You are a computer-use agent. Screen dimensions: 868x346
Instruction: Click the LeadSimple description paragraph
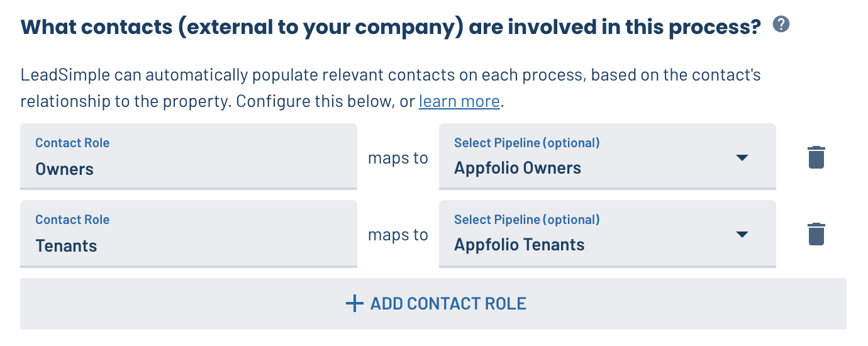coord(391,88)
